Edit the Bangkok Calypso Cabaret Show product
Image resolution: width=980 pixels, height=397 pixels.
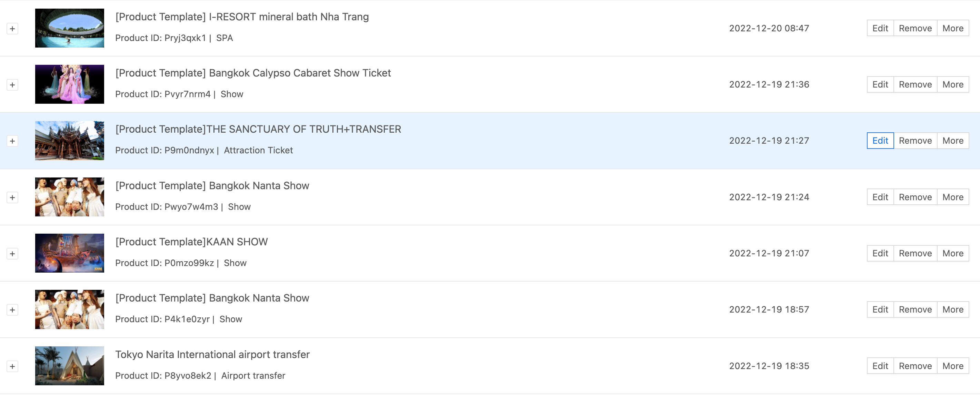point(880,84)
